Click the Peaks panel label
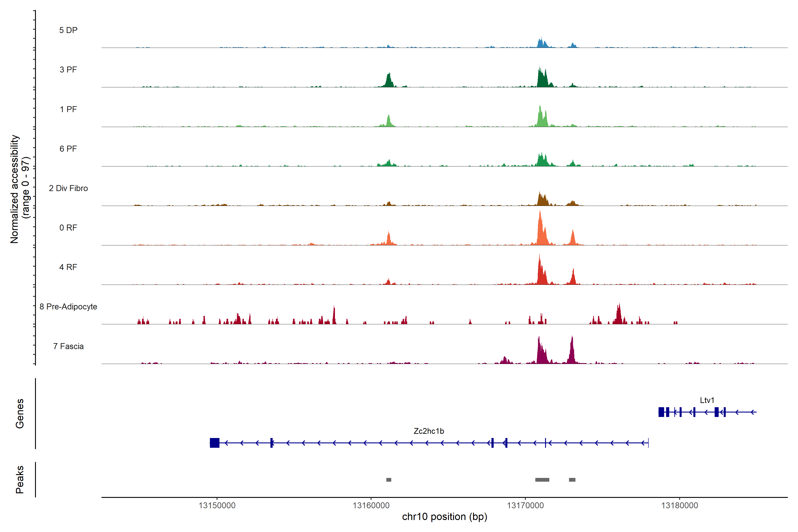This screenshot has height=532, width=798. 20,479
